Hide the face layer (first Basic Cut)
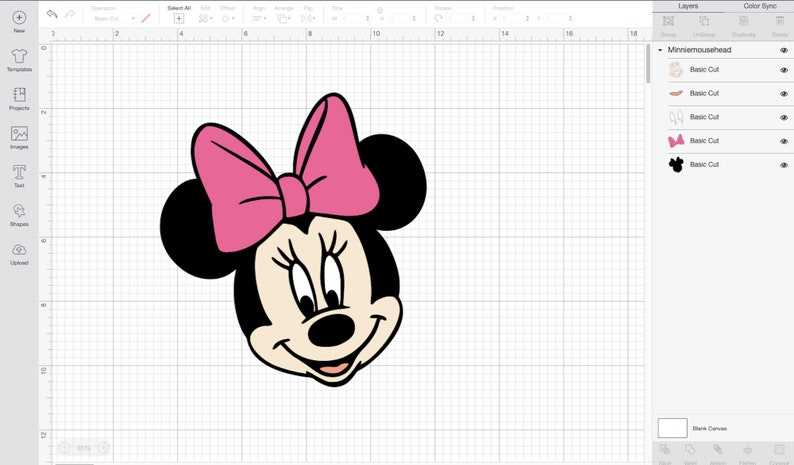The height and width of the screenshot is (465, 794). pos(784,70)
